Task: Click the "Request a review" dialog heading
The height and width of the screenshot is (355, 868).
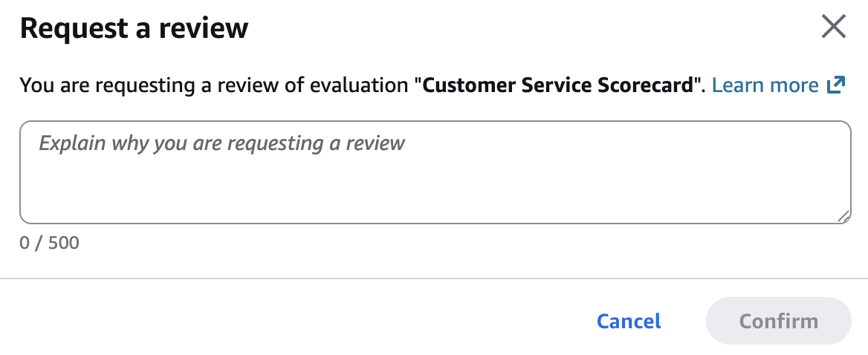Action: click(134, 28)
